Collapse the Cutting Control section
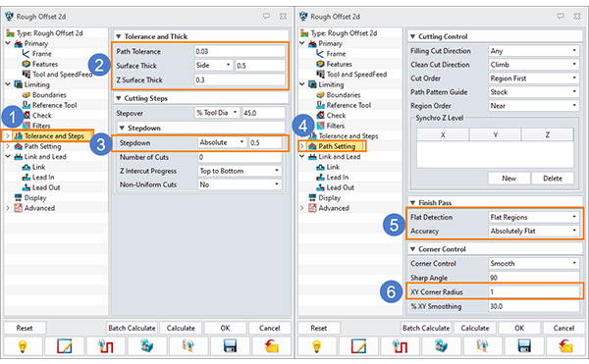This screenshot has height=364, width=589. click(x=413, y=36)
